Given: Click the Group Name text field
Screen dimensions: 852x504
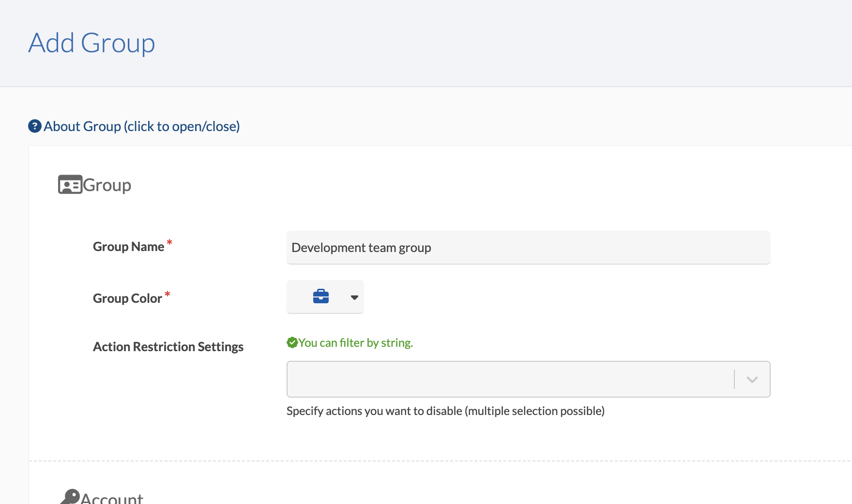Looking at the screenshot, I should click(529, 248).
